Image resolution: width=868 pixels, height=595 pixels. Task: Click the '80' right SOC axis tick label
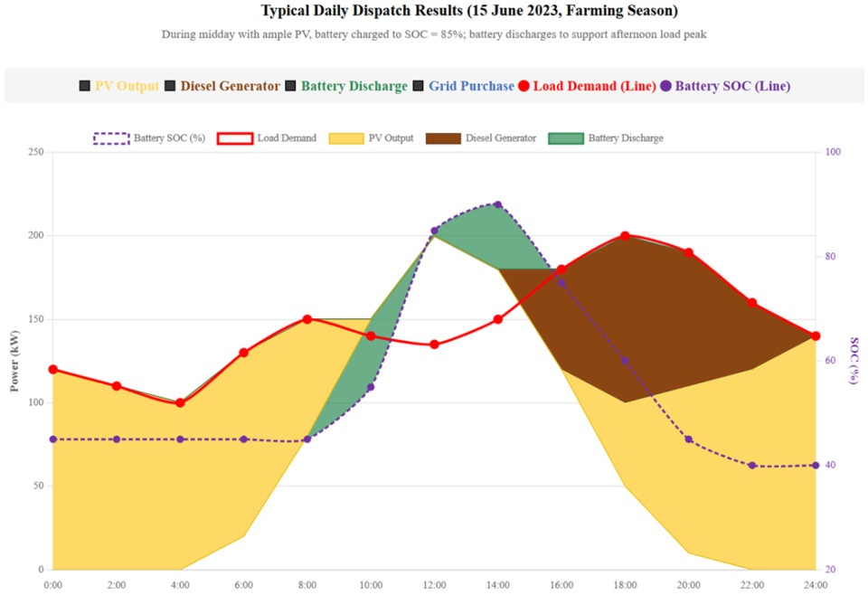(830, 257)
